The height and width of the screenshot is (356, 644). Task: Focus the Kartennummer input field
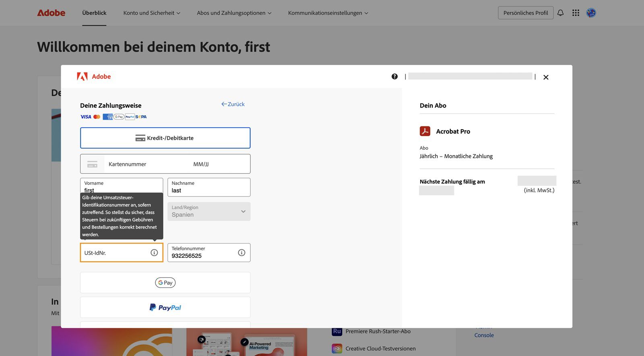coord(147,164)
